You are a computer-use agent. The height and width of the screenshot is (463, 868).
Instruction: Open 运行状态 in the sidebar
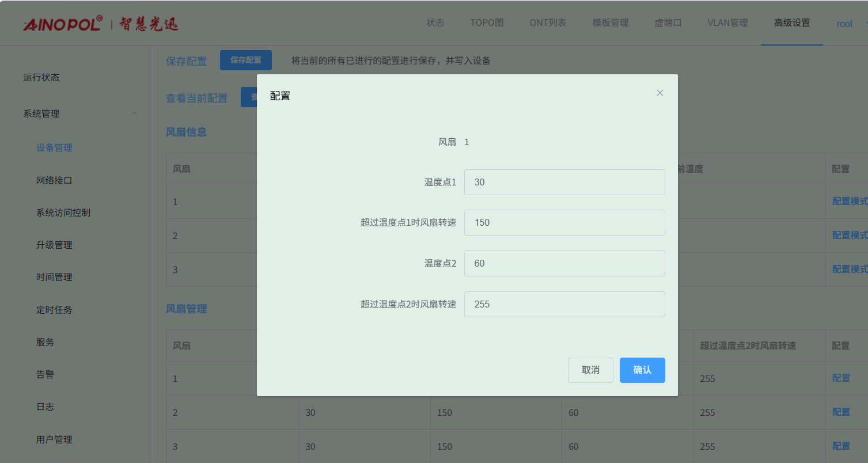tap(41, 78)
